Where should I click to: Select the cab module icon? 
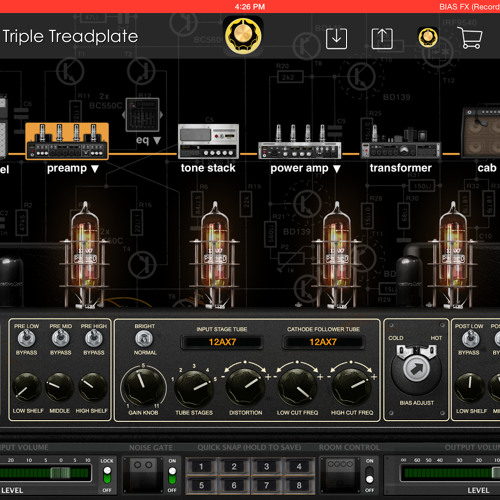pyautogui.click(x=481, y=133)
